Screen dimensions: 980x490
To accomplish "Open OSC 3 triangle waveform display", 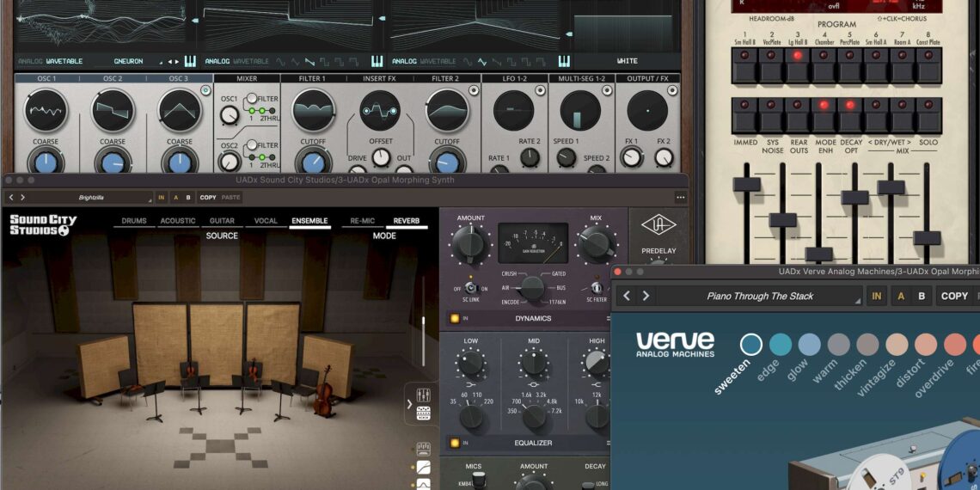I will pos(180,110).
